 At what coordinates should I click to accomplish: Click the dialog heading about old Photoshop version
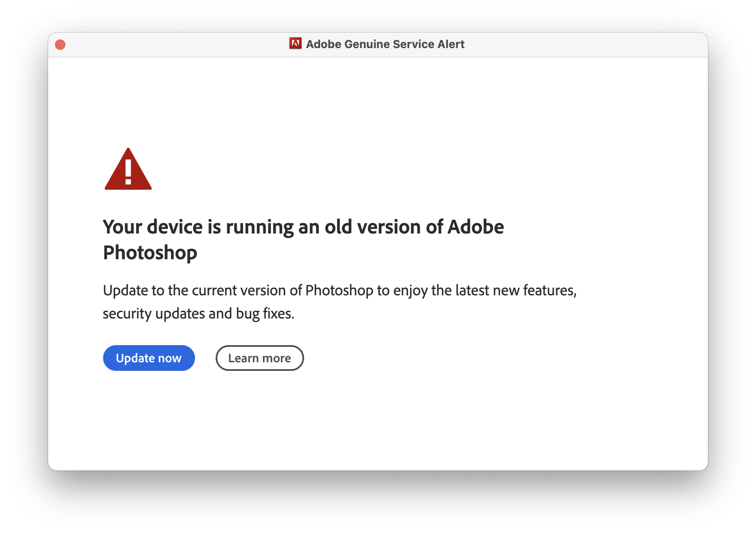click(x=303, y=240)
